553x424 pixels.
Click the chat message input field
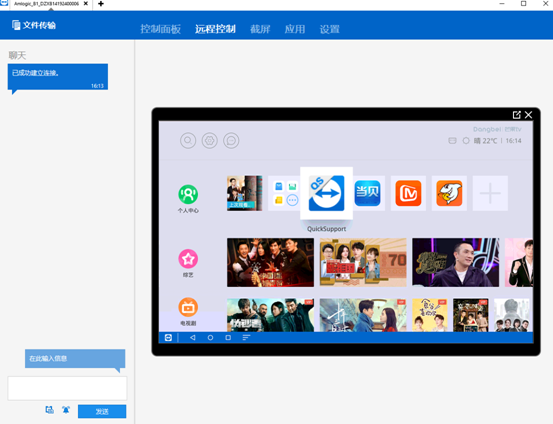click(67, 388)
